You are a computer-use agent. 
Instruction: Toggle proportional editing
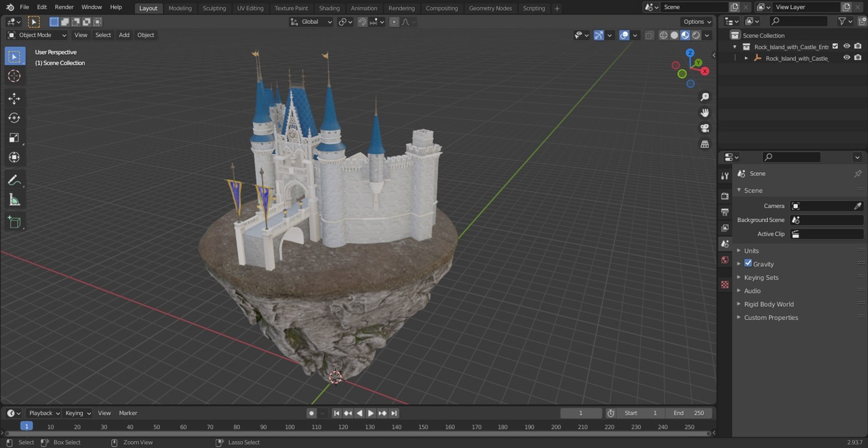pos(394,22)
